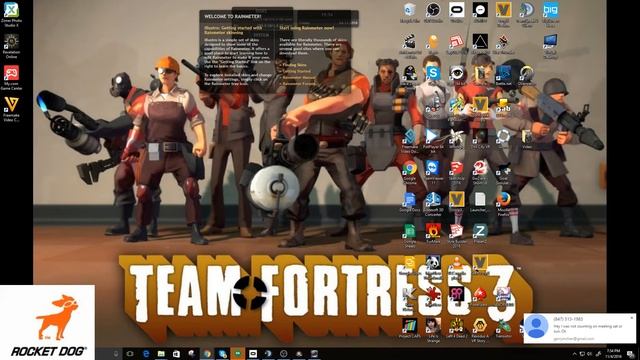The height and width of the screenshot is (360, 640).
Task: Open the monitor-icon desktop shortcut
Action: pyautogui.click(x=550, y=46)
